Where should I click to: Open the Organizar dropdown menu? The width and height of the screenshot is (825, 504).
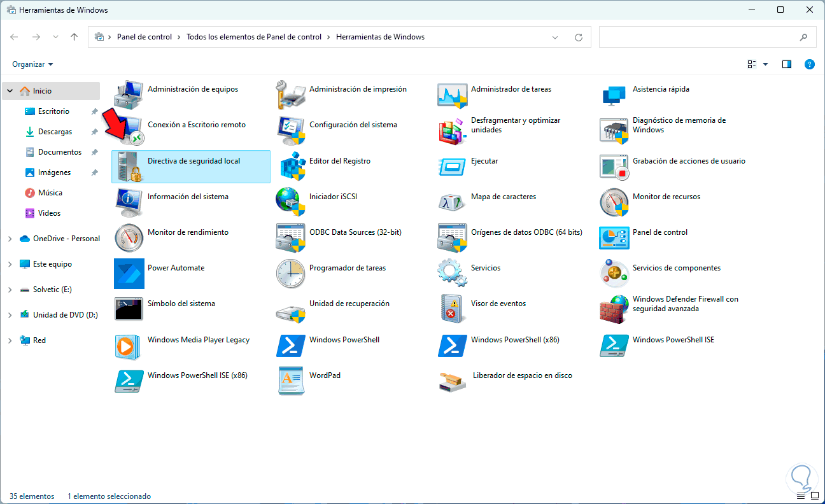pos(32,64)
